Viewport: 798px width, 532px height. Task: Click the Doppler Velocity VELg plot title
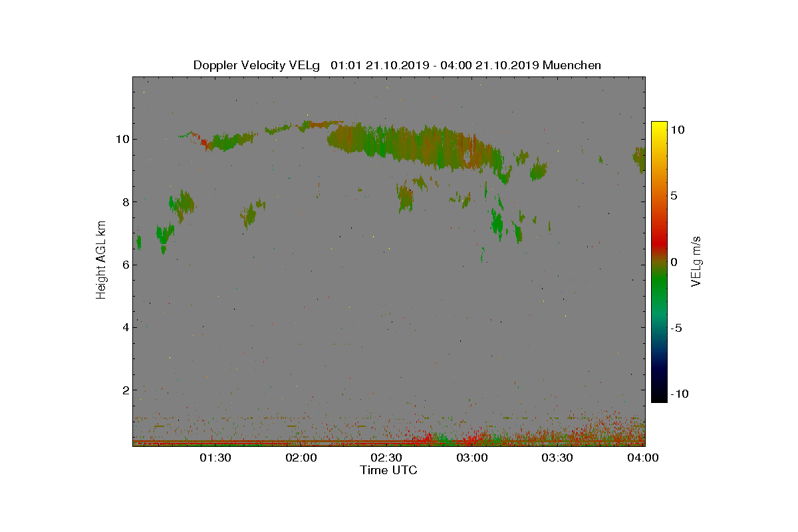tap(397, 65)
